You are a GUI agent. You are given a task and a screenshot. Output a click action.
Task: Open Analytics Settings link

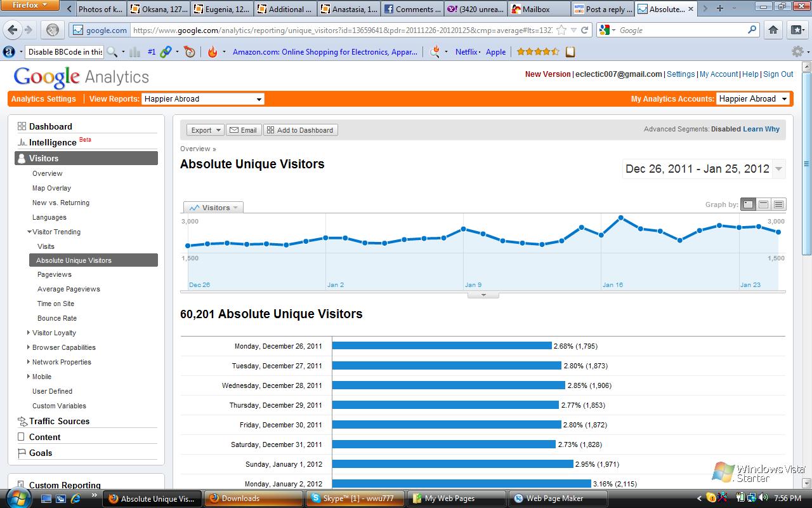tap(43, 99)
